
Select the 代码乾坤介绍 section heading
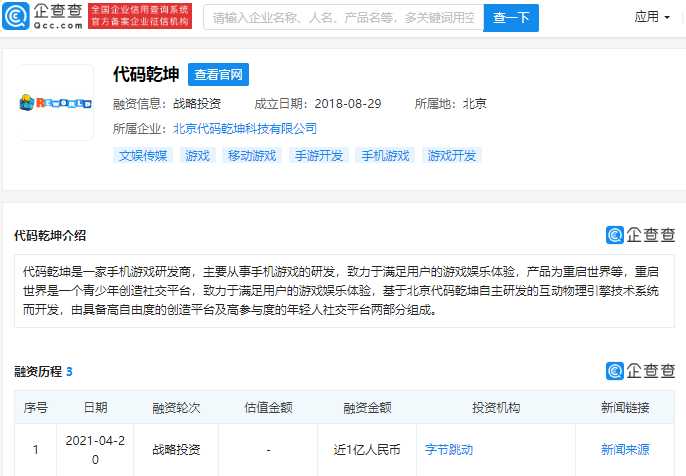50,235
